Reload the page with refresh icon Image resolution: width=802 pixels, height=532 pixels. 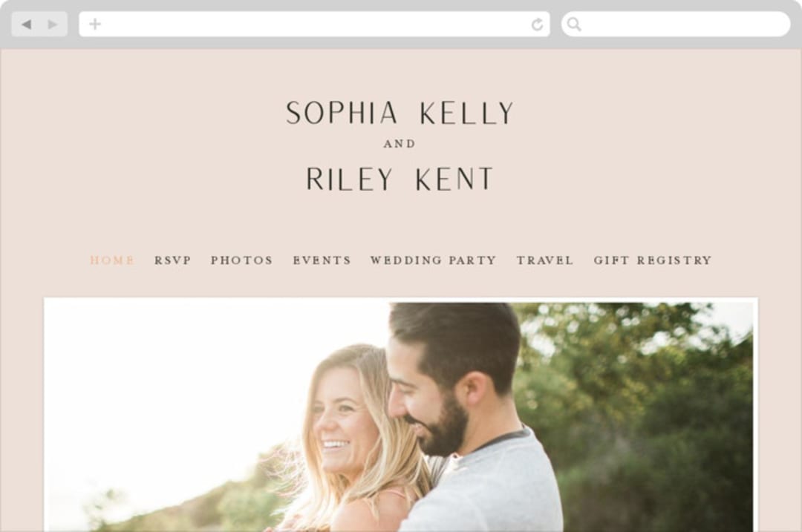pos(537,24)
